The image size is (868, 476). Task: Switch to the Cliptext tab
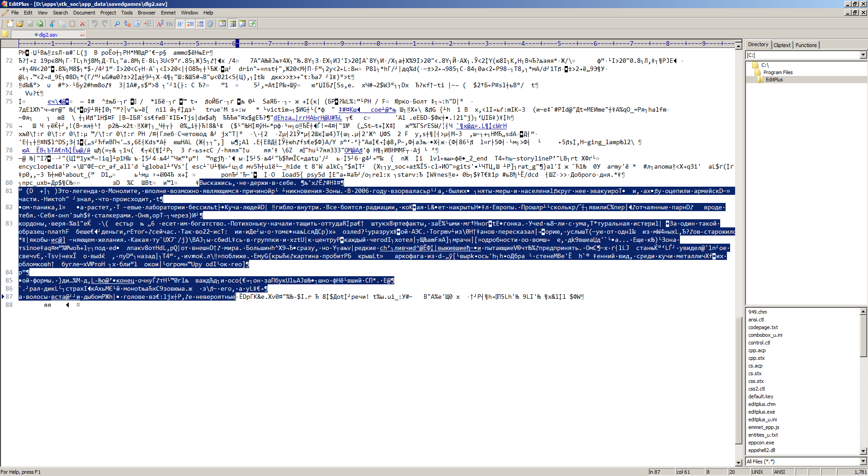tap(782, 45)
